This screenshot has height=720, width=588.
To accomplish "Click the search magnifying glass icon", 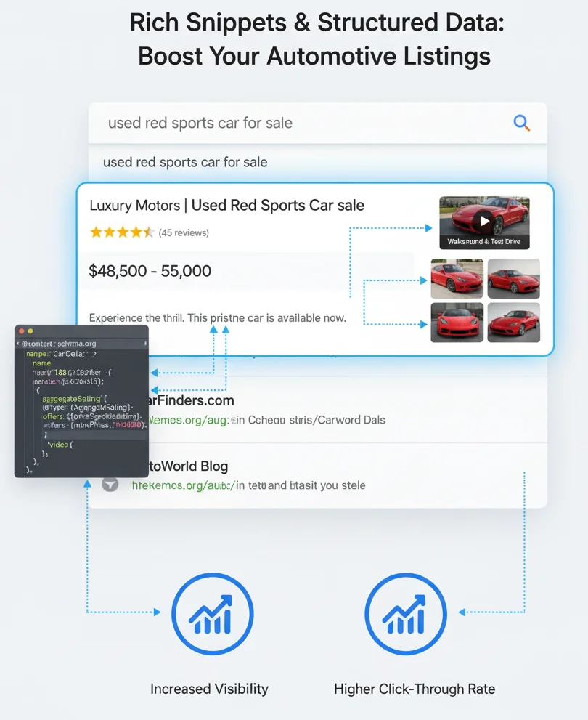I will click(x=522, y=124).
